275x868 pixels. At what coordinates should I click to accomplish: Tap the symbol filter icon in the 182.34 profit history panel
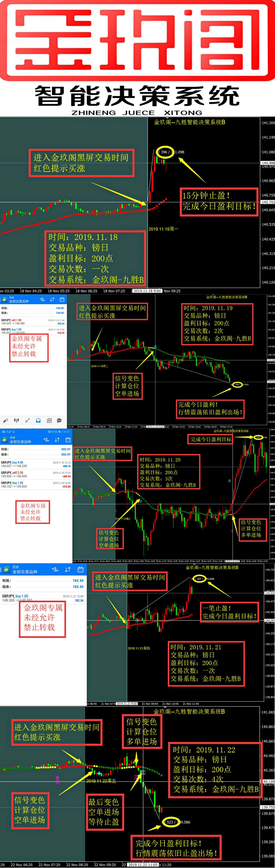[55, 569]
